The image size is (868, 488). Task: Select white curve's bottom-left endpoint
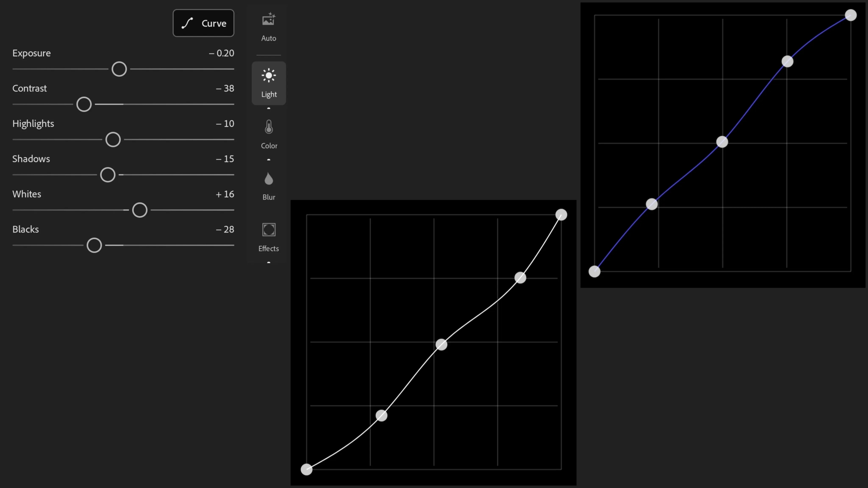(306, 470)
